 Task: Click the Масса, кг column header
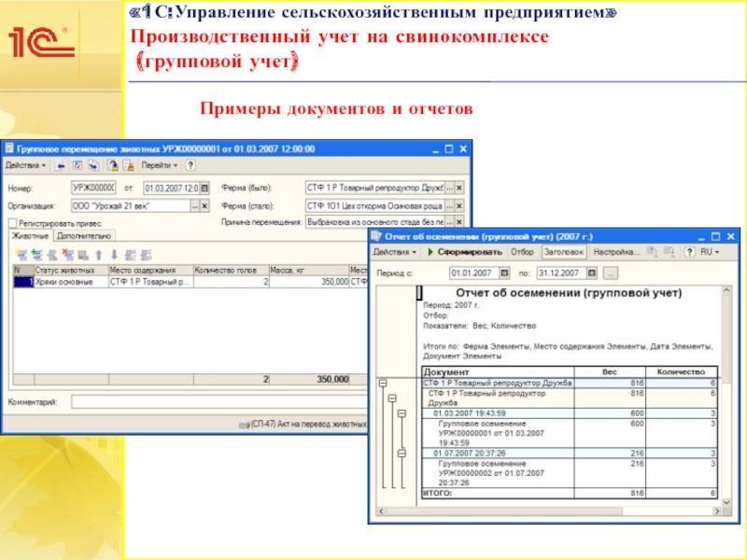[309, 270]
